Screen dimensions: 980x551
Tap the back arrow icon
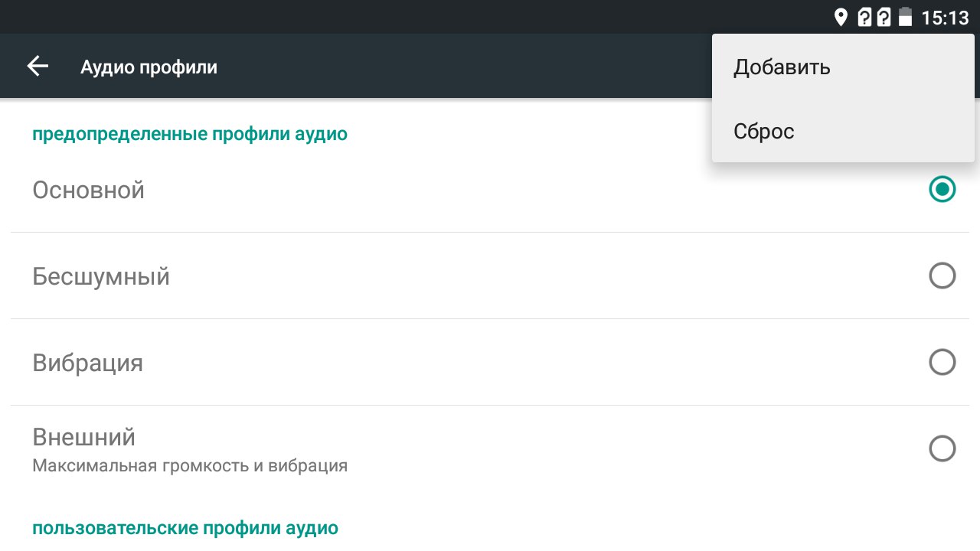click(38, 67)
